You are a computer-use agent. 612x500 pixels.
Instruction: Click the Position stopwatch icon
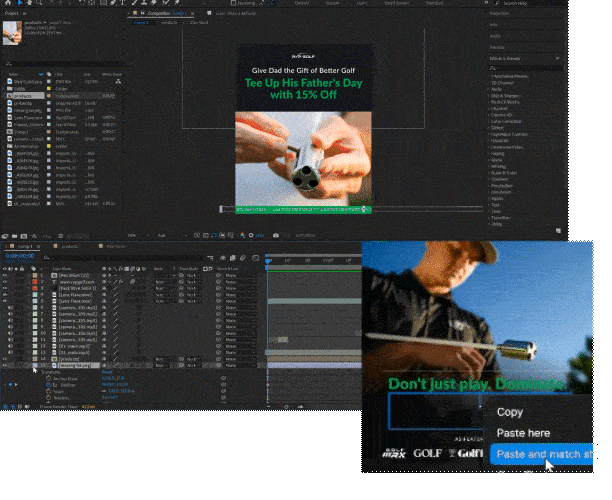tap(46, 384)
